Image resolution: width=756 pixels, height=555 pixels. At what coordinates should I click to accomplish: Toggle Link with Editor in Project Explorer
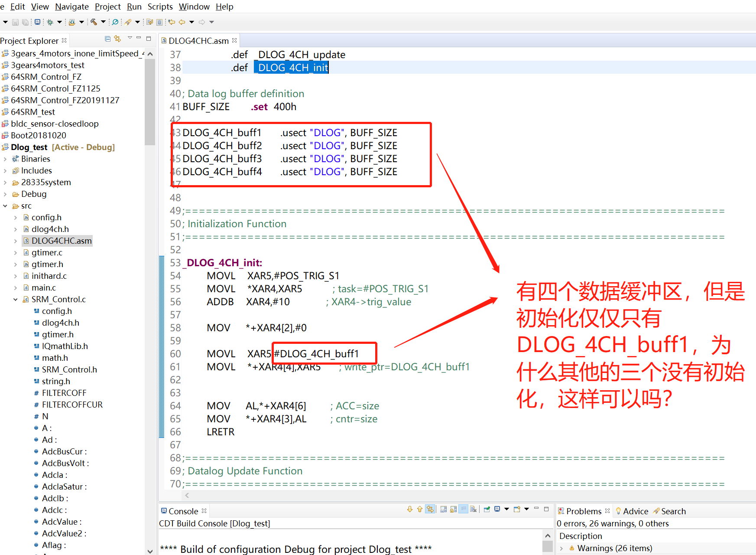pyautogui.click(x=117, y=39)
